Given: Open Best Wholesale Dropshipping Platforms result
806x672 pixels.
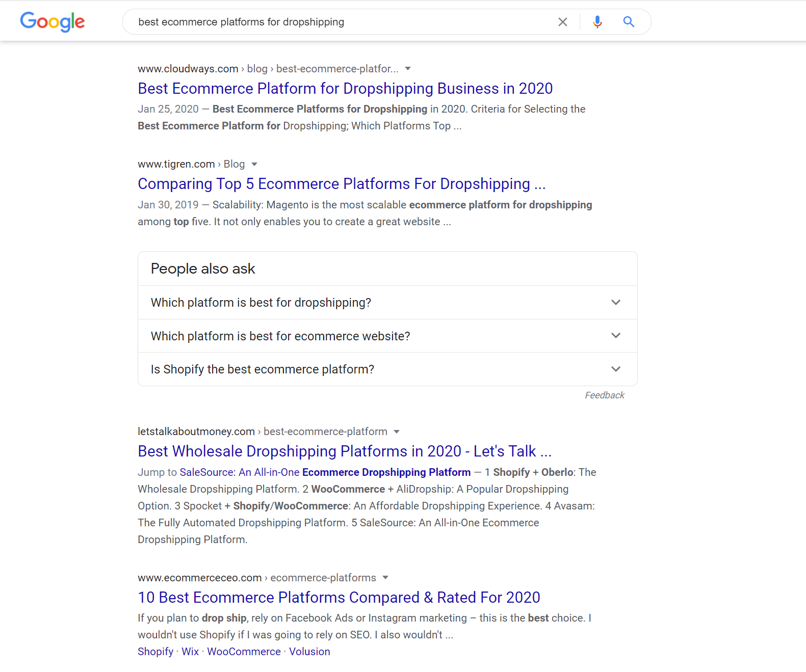Looking at the screenshot, I should 345,451.
